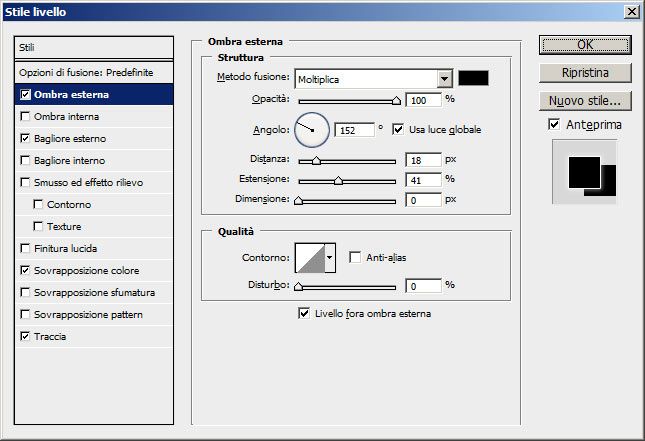Check Smusso ed effetto rilievo box
The width and height of the screenshot is (645, 441).
click(x=25, y=182)
